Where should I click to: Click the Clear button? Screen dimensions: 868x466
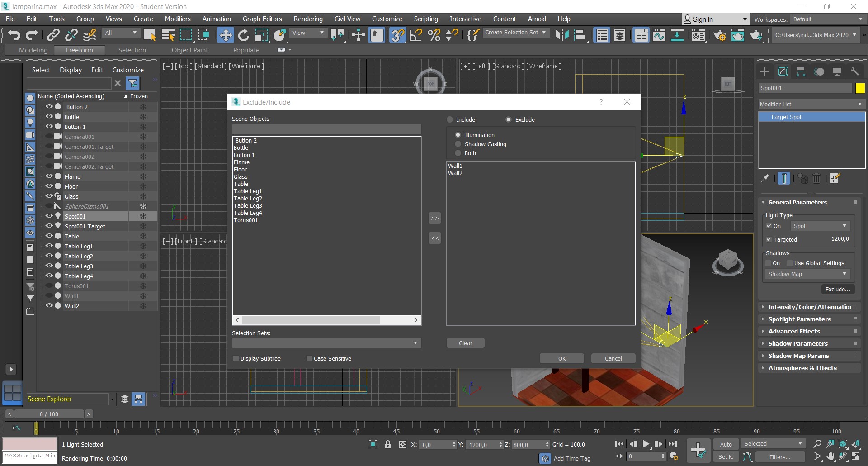pos(465,342)
